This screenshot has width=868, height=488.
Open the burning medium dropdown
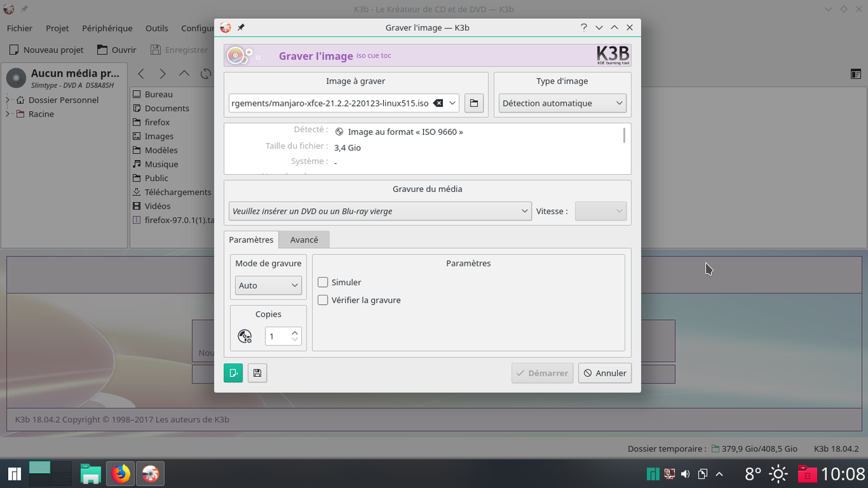point(380,211)
